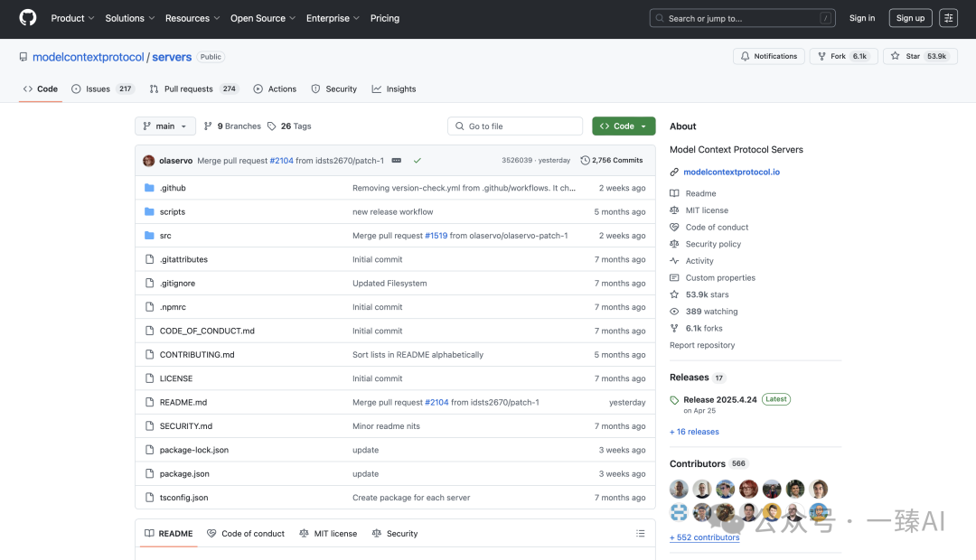Open the Security repository tab
976x560 pixels.
point(334,89)
